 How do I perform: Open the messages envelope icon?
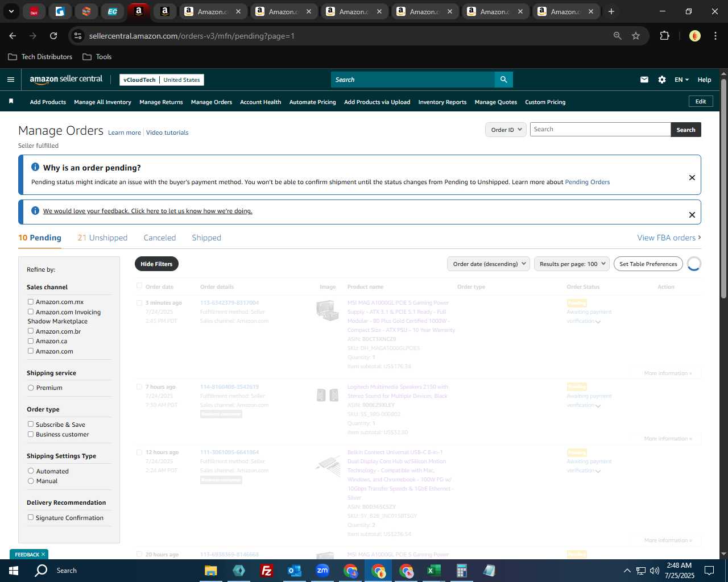click(644, 80)
